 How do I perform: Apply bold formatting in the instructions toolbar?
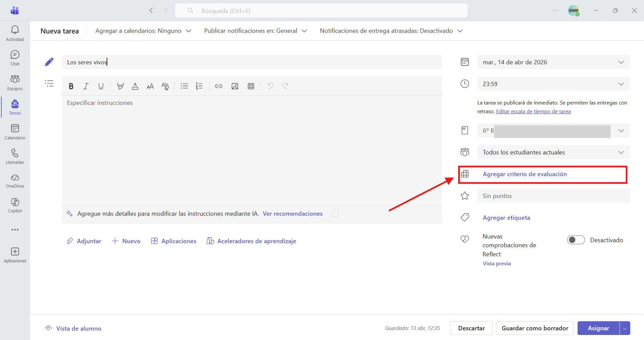[71, 86]
